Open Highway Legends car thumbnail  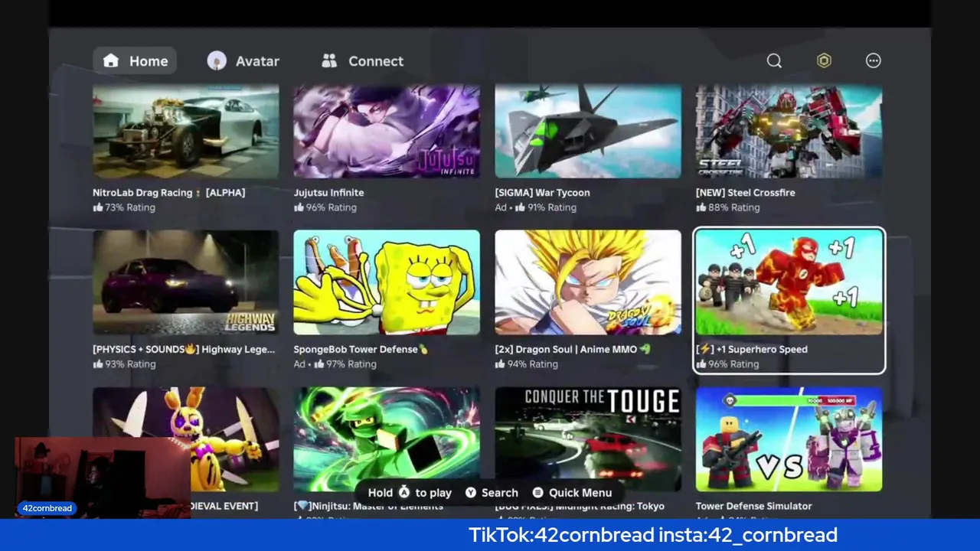(186, 282)
